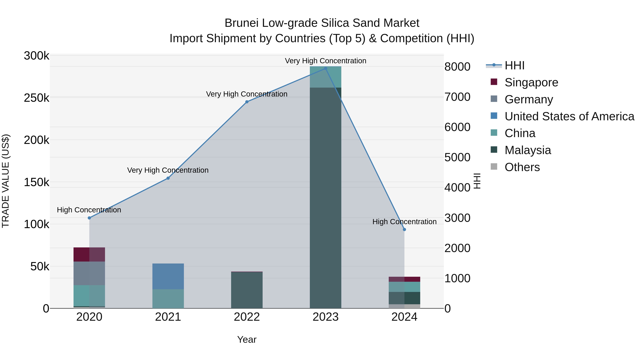Click the Others gray legend swatch
644x362 pixels.
pyautogui.click(x=494, y=166)
